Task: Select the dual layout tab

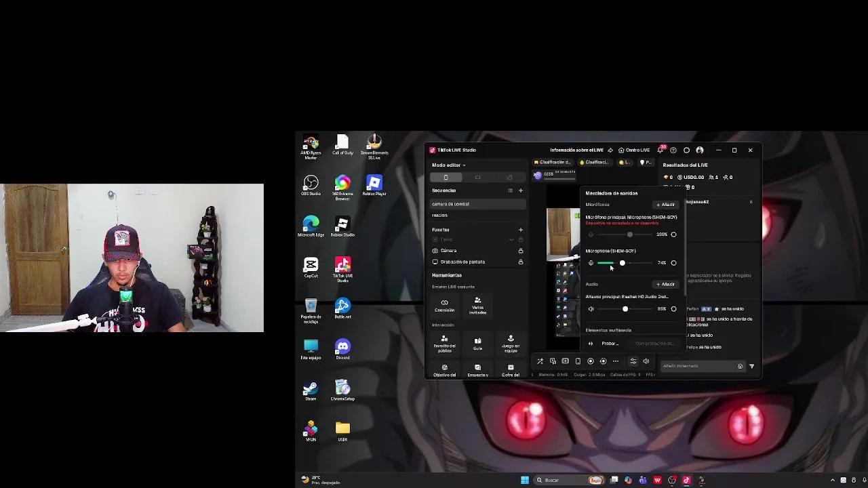Action: point(509,178)
